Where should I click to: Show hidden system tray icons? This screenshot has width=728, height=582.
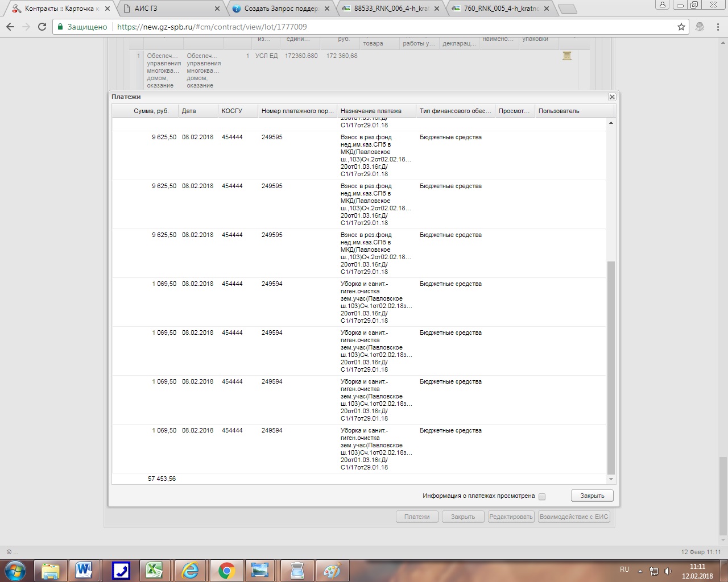pos(640,571)
